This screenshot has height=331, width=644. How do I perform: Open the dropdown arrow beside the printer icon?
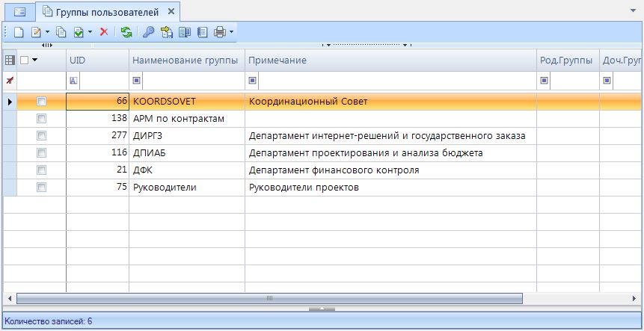232,32
